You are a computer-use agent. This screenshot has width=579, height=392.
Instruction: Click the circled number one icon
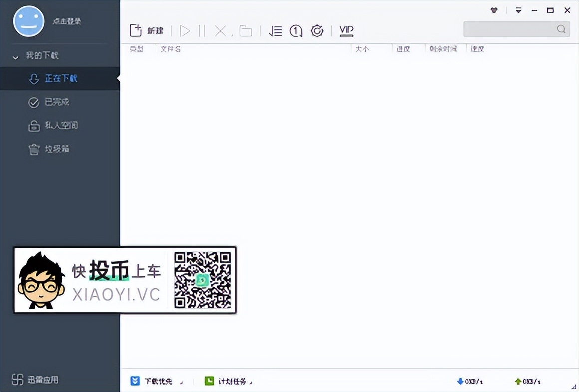click(296, 31)
